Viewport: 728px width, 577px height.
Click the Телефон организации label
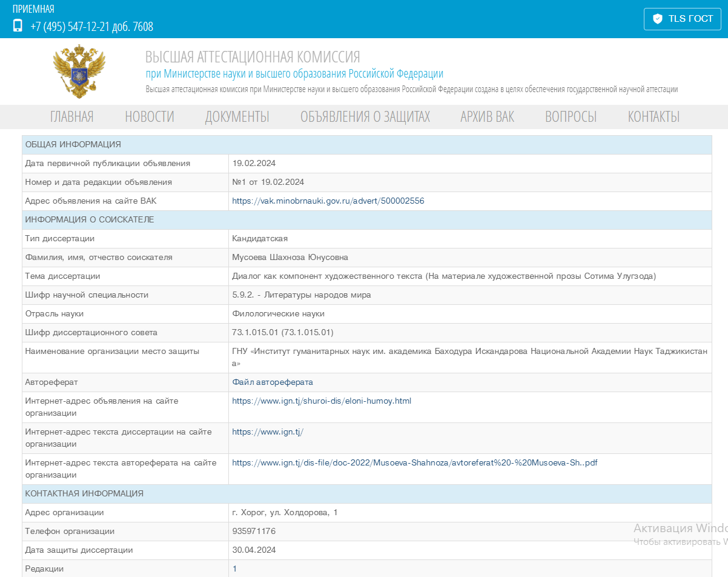click(x=70, y=532)
